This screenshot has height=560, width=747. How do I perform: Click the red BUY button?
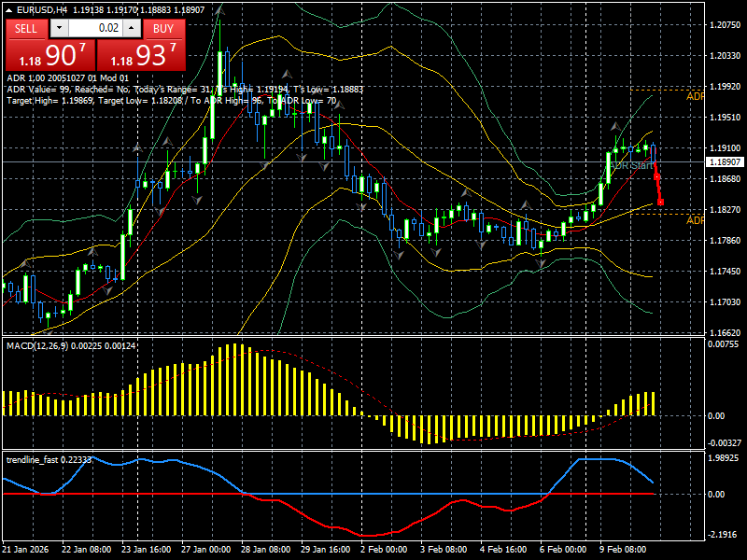[164, 29]
